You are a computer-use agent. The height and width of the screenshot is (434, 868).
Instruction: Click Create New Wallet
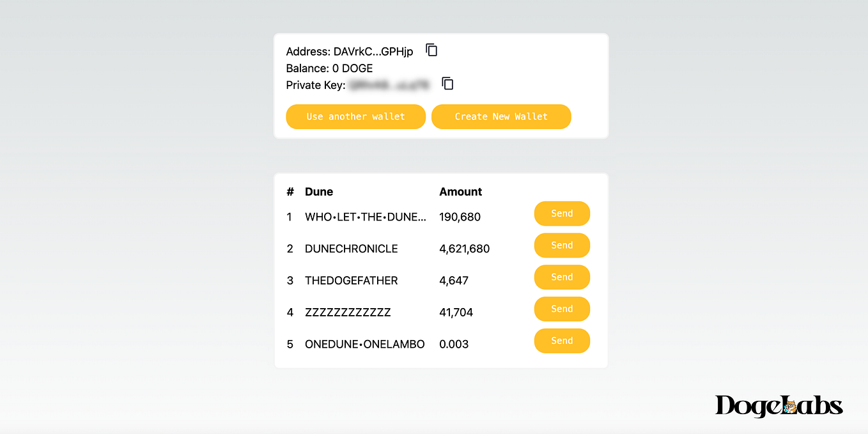click(x=501, y=116)
